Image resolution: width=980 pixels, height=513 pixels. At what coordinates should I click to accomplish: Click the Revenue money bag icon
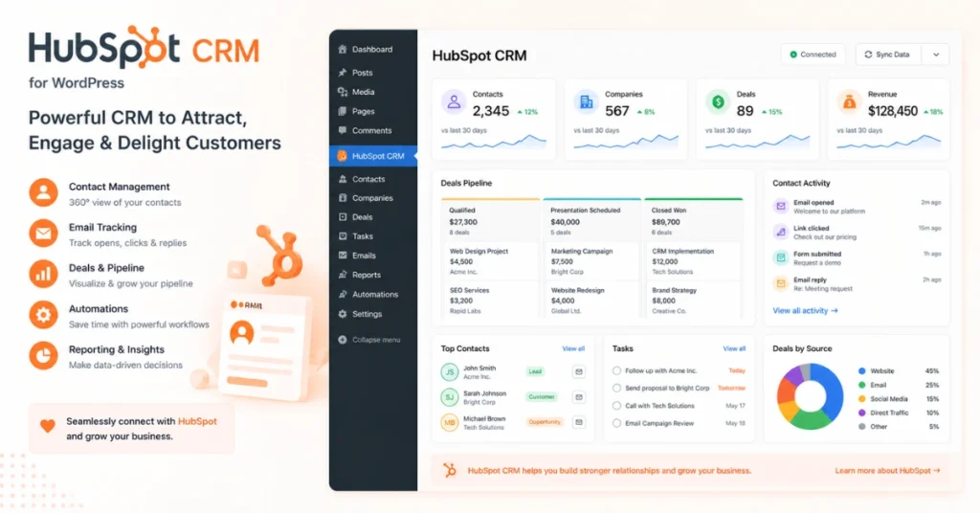pos(850,101)
